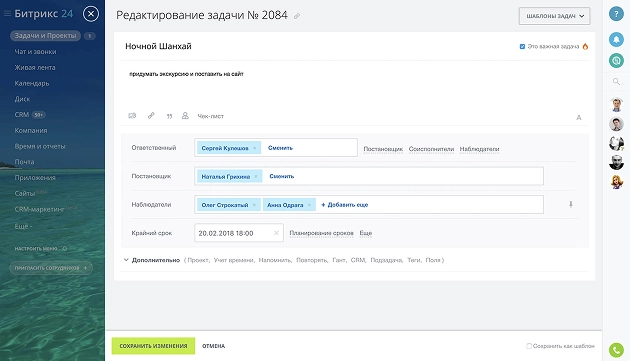Click the task description text area

[354, 84]
